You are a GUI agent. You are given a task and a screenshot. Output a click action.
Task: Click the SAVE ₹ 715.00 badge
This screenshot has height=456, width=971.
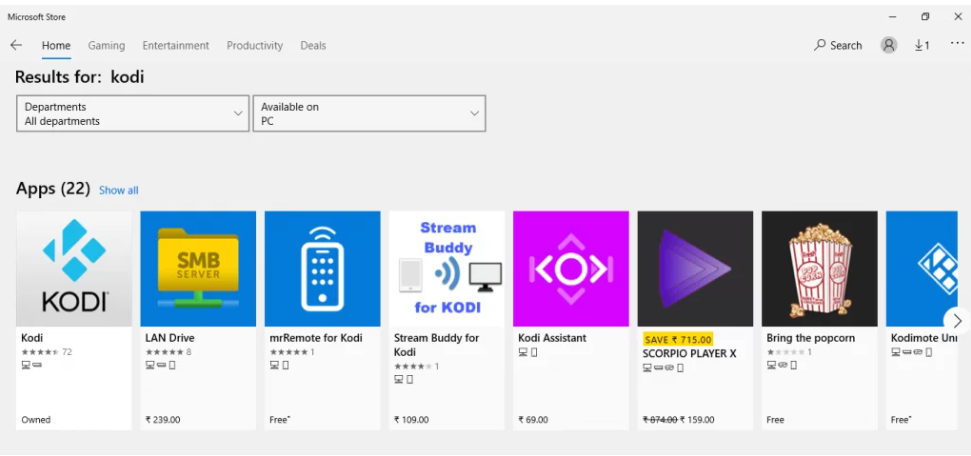[x=677, y=340]
